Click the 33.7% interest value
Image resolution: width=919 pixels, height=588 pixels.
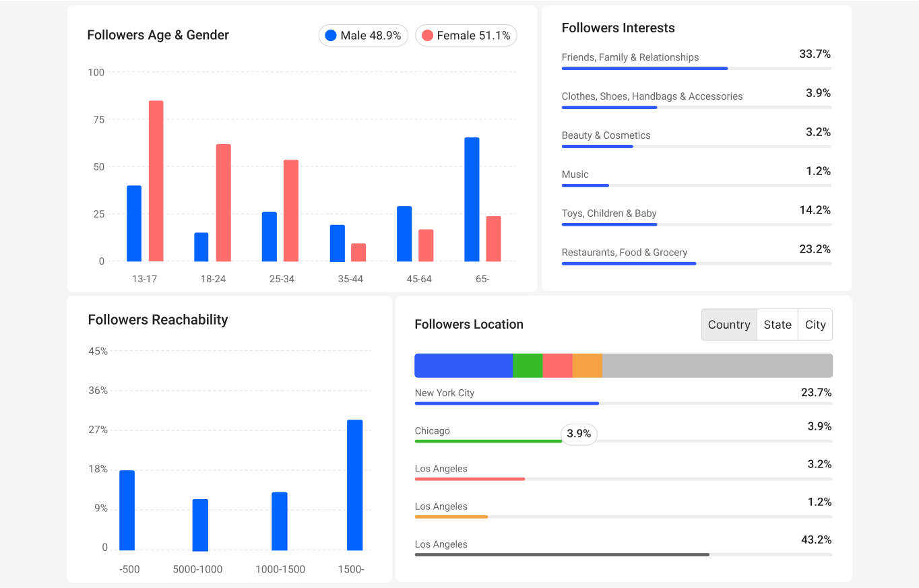815,54
